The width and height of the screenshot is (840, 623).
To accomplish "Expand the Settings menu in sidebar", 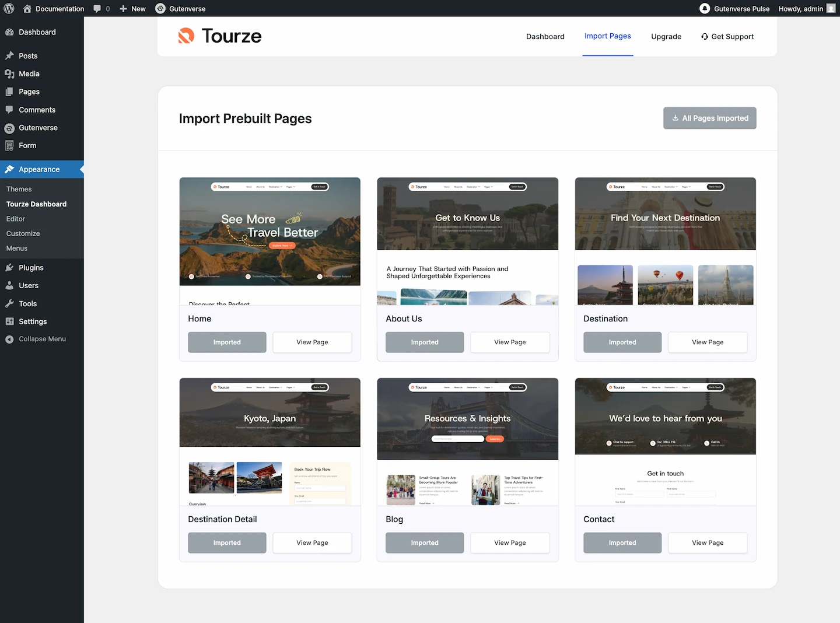I will click(33, 321).
